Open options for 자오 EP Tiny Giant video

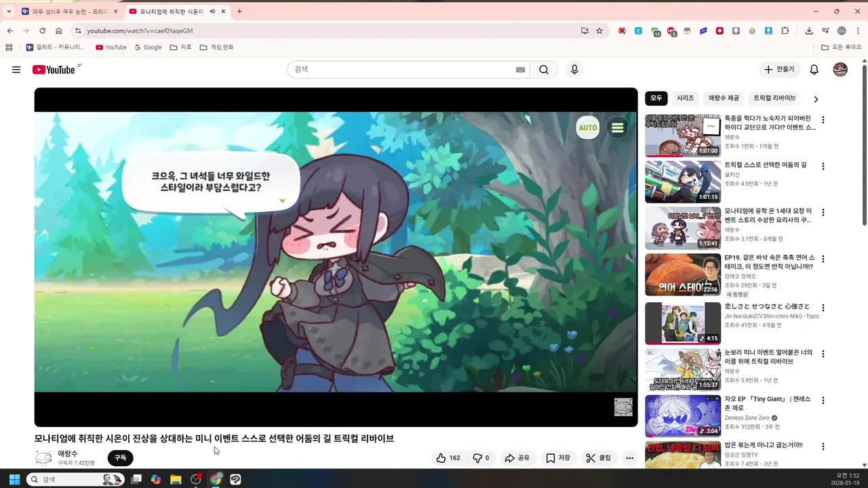[823, 401]
